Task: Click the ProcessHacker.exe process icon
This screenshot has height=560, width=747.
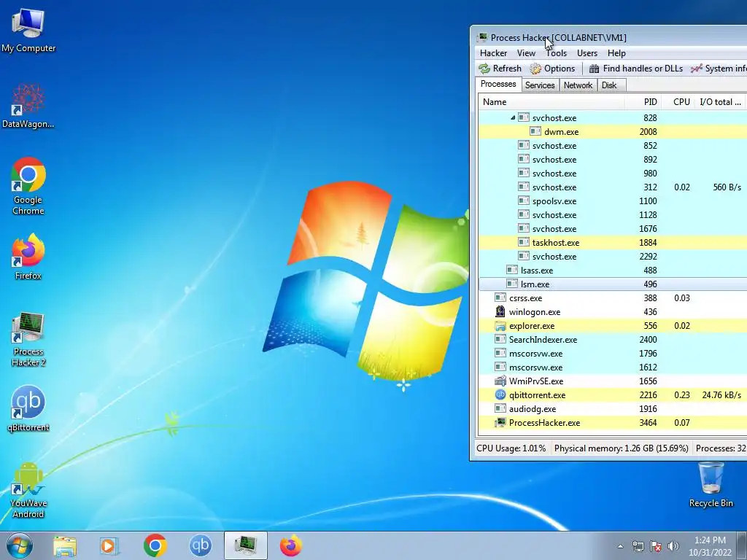Action: [500, 422]
